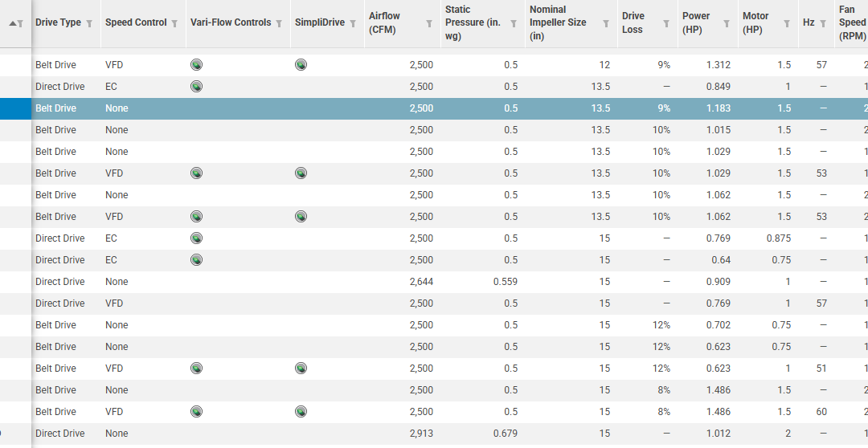
Task: Click SimpliDrive icon in the 1.312 HP row
Action: 301,65
